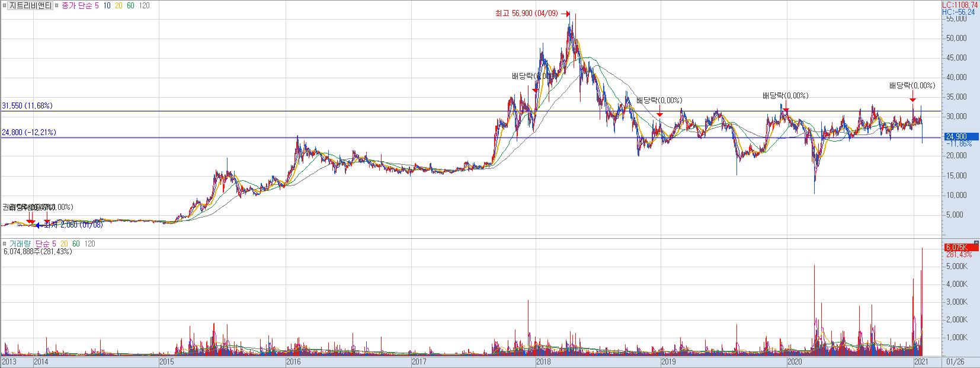Select the price chart's 10-day moving average
Screen dimensions: 980x368
pos(107,6)
